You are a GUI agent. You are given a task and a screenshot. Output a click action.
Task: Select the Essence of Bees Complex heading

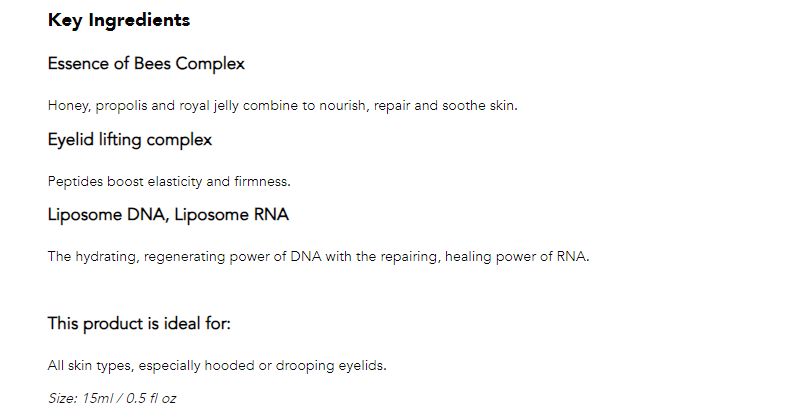146,64
